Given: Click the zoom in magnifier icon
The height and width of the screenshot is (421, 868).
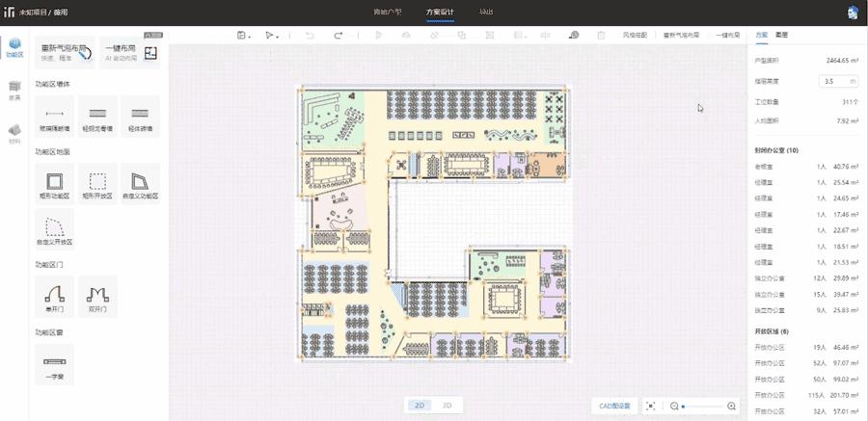Looking at the screenshot, I should (x=731, y=406).
